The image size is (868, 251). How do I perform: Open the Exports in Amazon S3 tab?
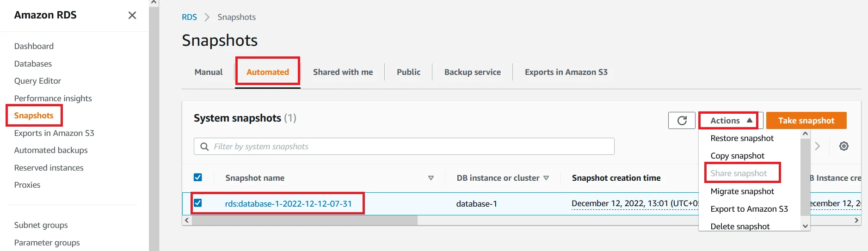point(566,72)
